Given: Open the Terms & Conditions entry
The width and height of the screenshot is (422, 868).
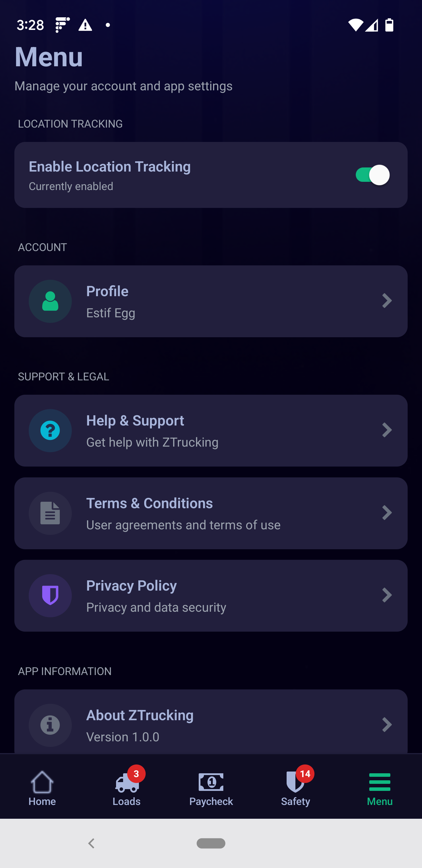Looking at the screenshot, I should point(211,513).
